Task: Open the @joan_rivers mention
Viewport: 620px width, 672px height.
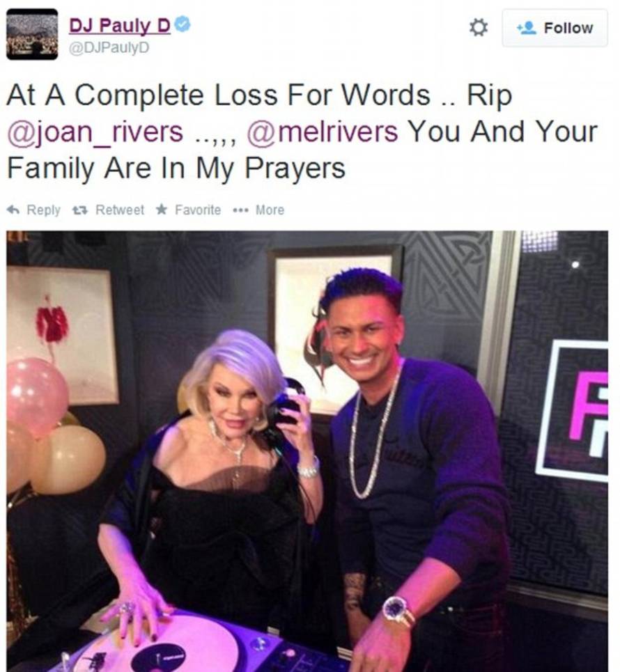Action: [95, 132]
